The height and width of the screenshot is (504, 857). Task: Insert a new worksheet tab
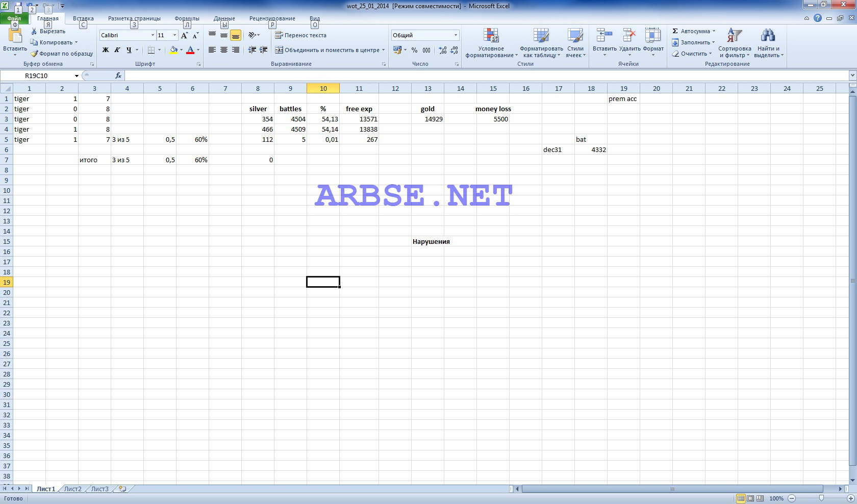pyautogui.click(x=122, y=489)
